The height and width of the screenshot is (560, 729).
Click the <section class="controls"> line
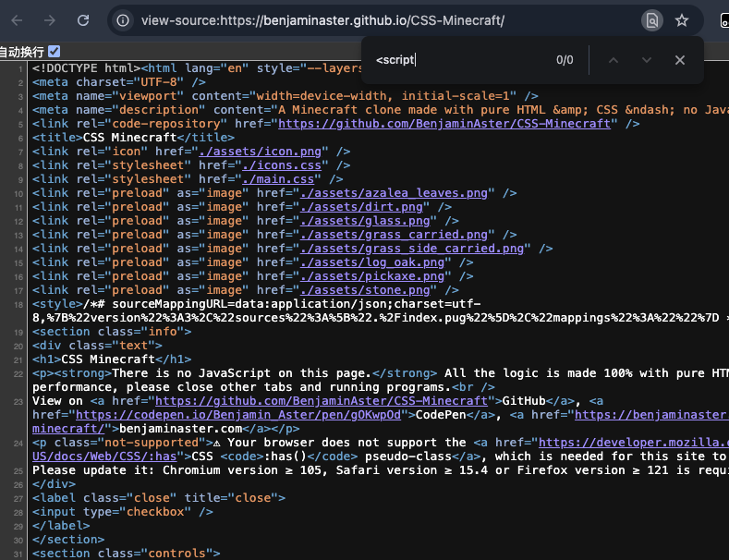pos(126,554)
